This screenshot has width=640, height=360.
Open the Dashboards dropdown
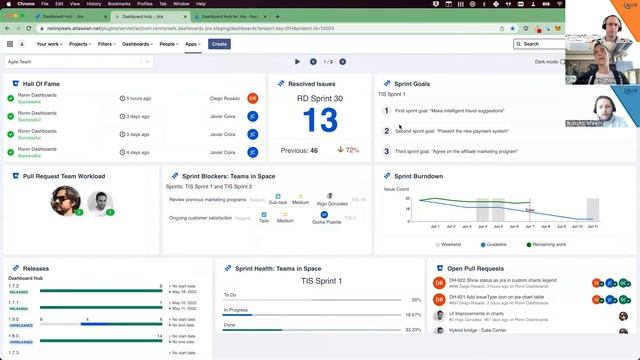138,44
